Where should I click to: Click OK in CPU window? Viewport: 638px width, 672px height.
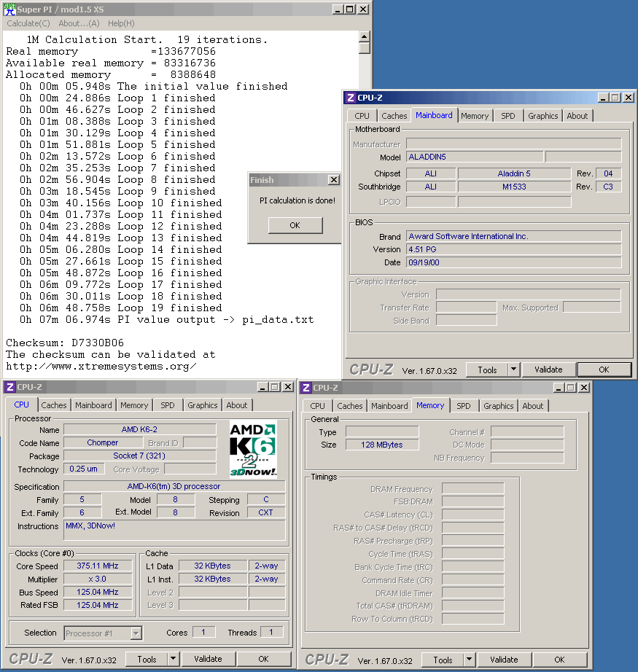pos(264,659)
